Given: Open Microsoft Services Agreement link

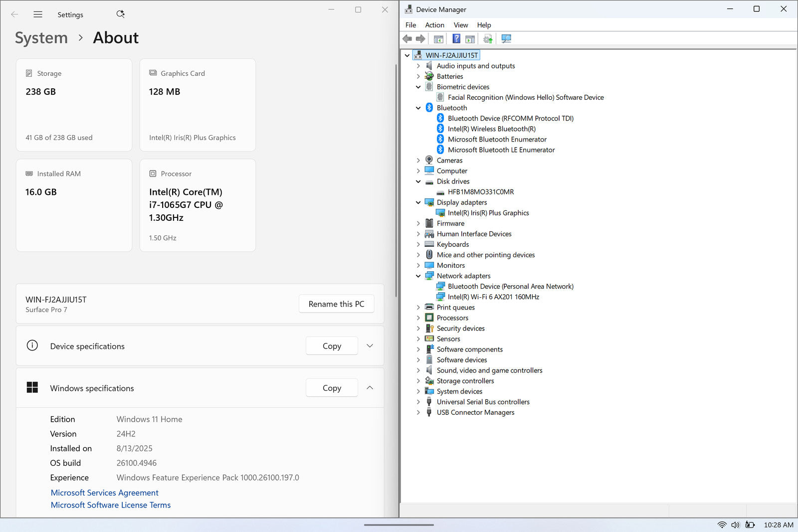Looking at the screenshot, I should [105, 493].
